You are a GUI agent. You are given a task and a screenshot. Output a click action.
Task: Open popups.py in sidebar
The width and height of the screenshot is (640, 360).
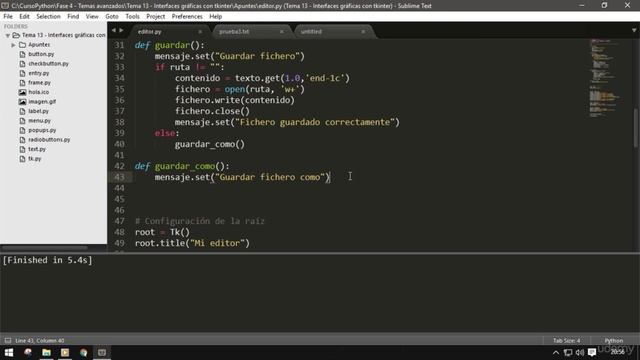pyautogui.click(x=42, y=130)
